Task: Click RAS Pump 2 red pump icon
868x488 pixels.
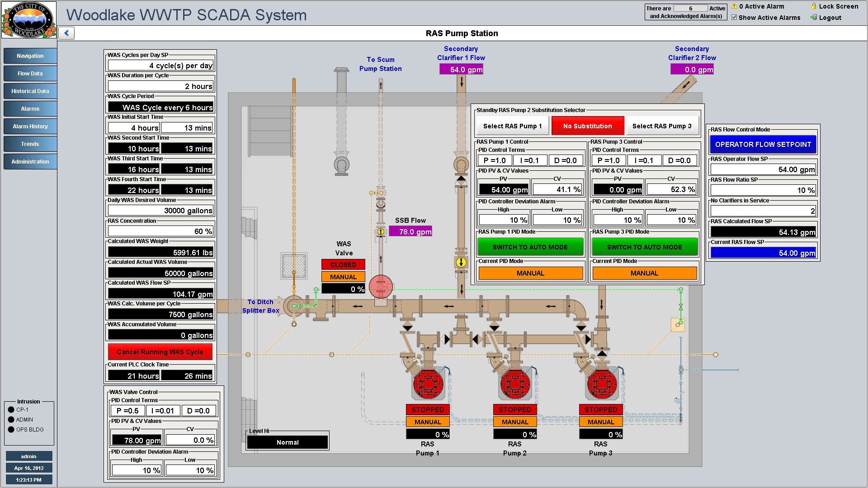Action: (x=515, y=384)
